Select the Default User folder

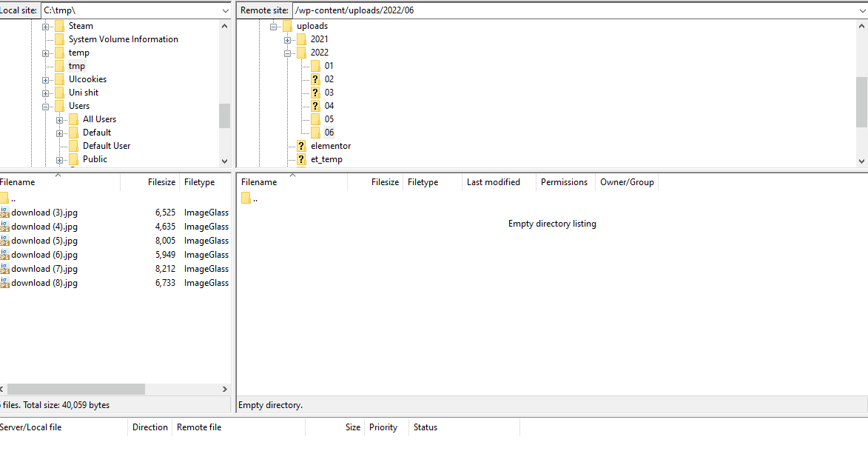[x=107, y=146]
